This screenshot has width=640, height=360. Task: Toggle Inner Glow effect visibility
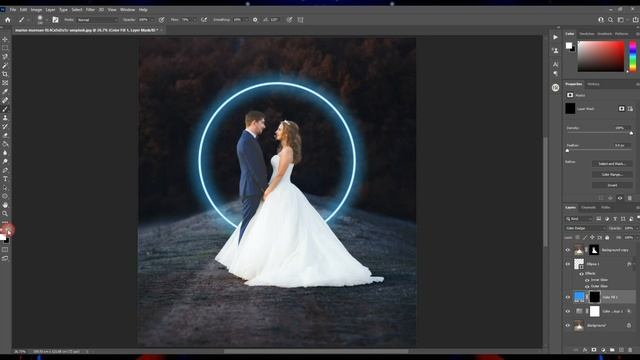coord(587,280)
